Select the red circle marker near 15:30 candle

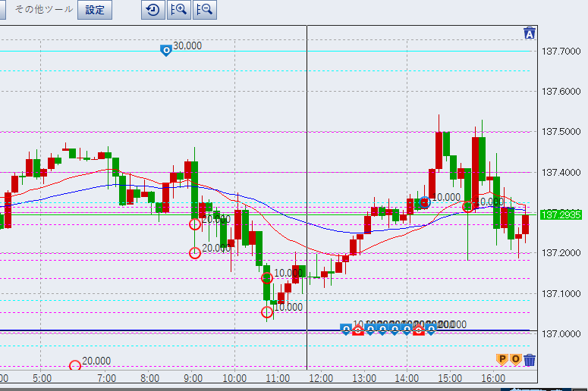click(469, 206)
